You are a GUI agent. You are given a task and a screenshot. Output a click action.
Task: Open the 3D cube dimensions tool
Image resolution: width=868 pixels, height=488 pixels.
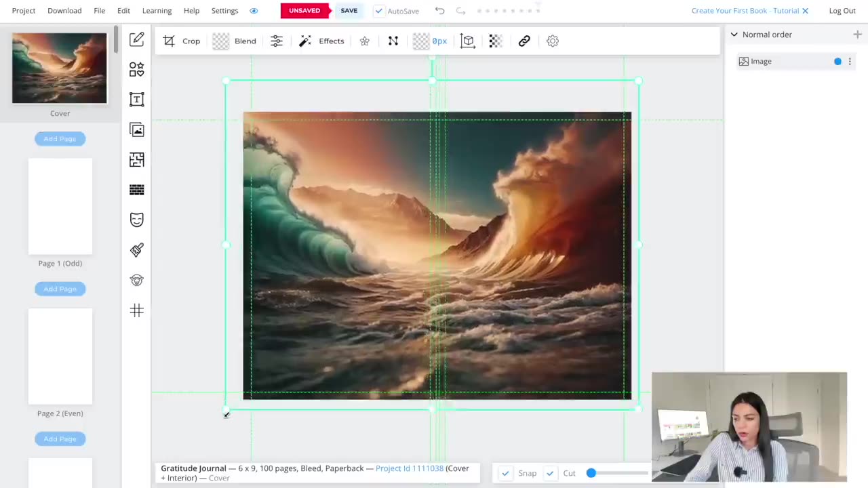467,41
